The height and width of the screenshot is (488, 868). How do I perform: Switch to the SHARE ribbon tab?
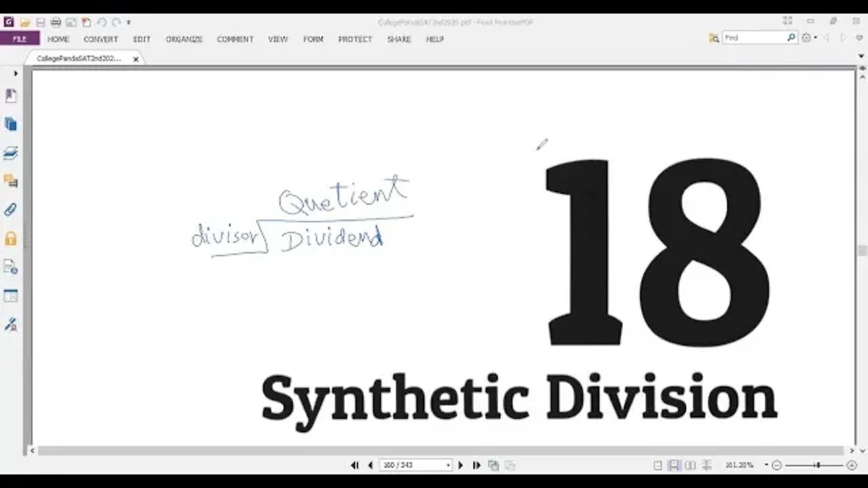[x=399, y=39]
